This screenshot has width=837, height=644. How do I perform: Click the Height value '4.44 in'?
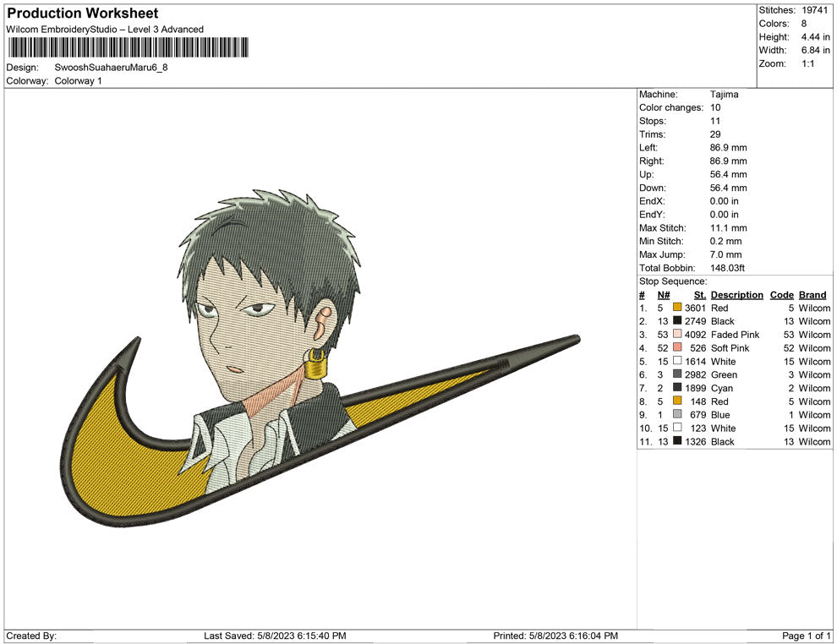point(815,37)
